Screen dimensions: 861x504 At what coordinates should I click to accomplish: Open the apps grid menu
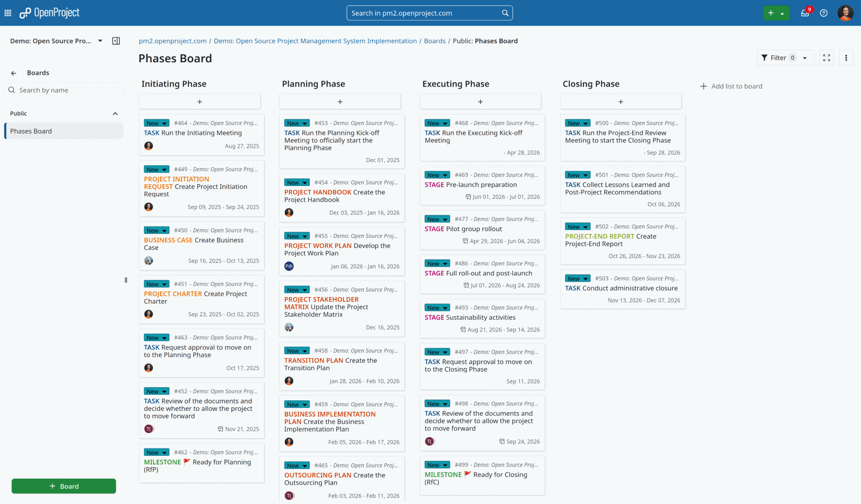[8, 13]
